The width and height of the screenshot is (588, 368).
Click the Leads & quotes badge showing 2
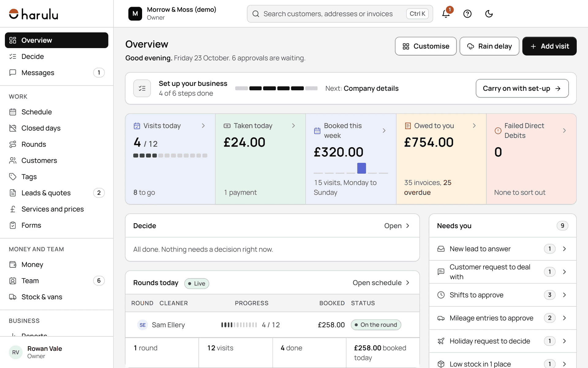[x=99, y=193]
